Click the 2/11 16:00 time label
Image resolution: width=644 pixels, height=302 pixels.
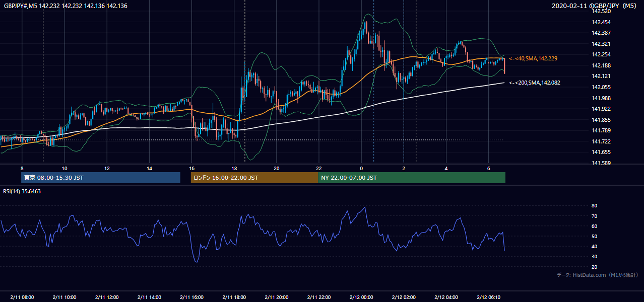coord(191,297)
